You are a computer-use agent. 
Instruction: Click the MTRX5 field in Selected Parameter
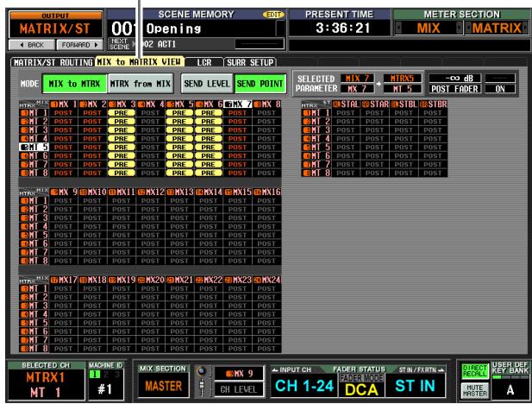(403, 79)
